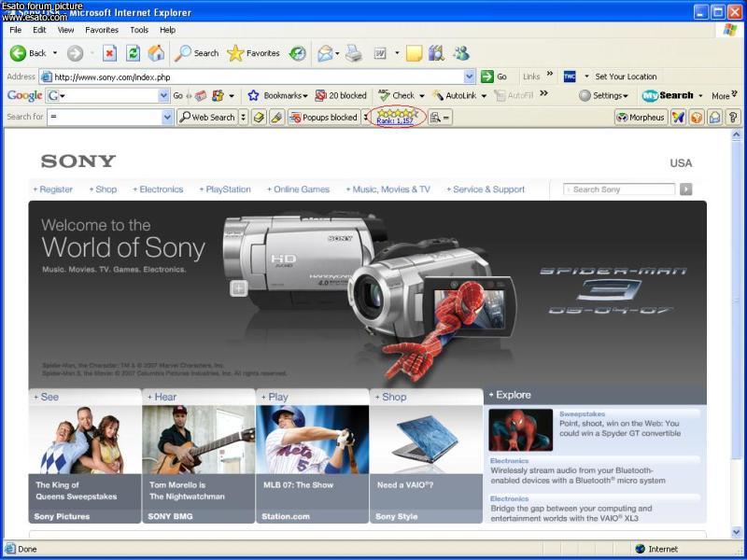
Task: Refresh the page using the green arrows icon
Action: 133,53
